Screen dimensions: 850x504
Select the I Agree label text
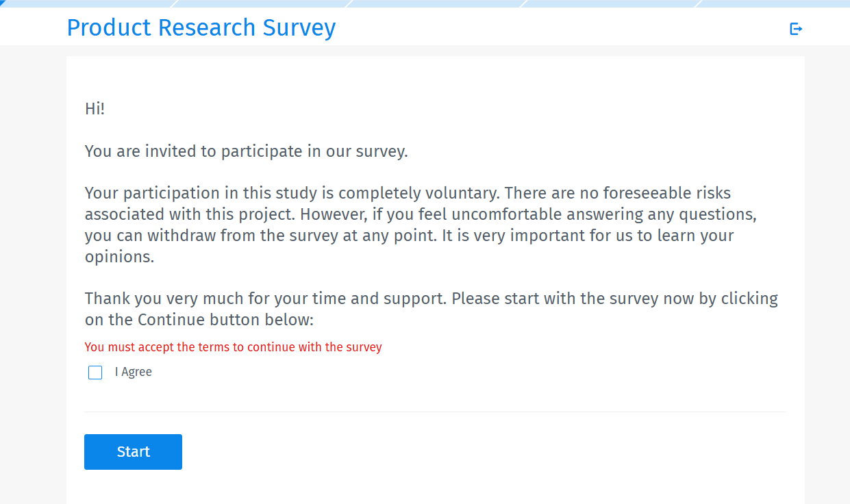click(134, 372)
